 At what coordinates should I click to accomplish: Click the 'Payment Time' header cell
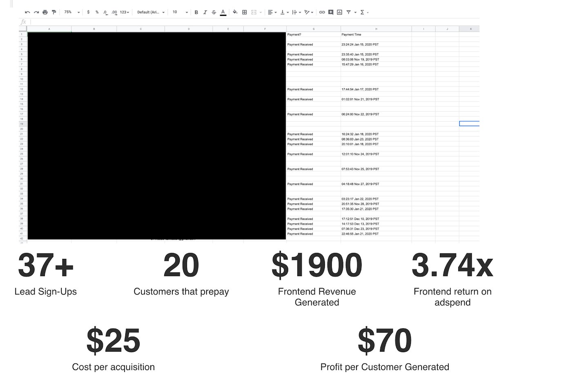pyautogui.click(x=376, y=34)
